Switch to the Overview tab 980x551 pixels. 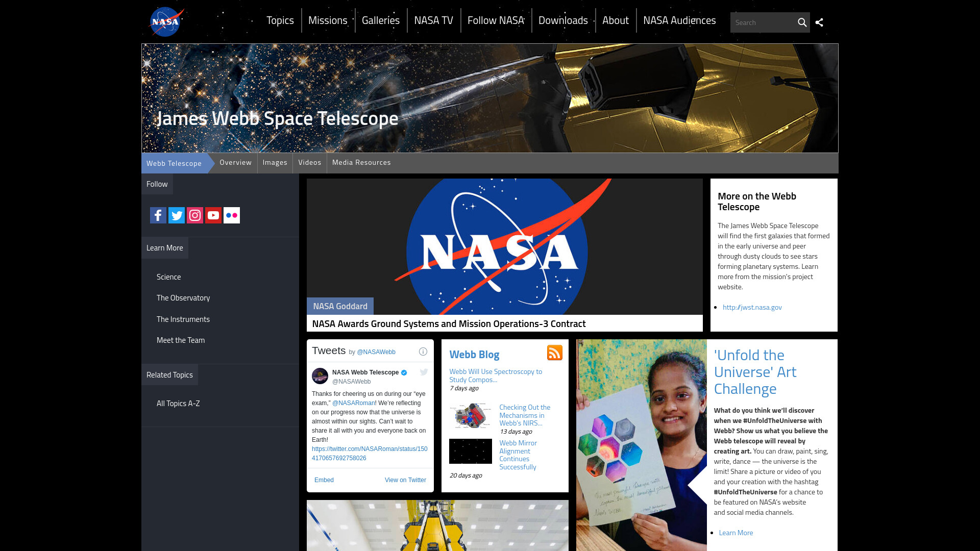[x=236, y=163]
